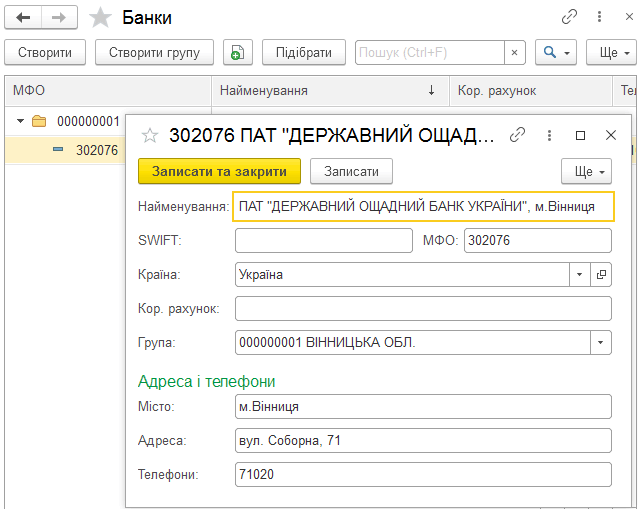Viewport: 639px width, 509px height.
Task: Edit the МФО field 302076
Action: click(538, 240)
